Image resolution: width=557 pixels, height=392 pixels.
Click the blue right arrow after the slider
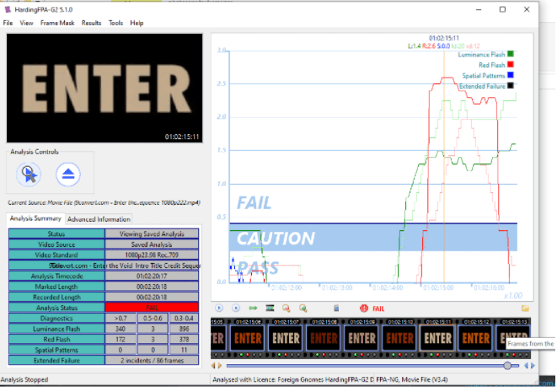click(x=533, y=366)
